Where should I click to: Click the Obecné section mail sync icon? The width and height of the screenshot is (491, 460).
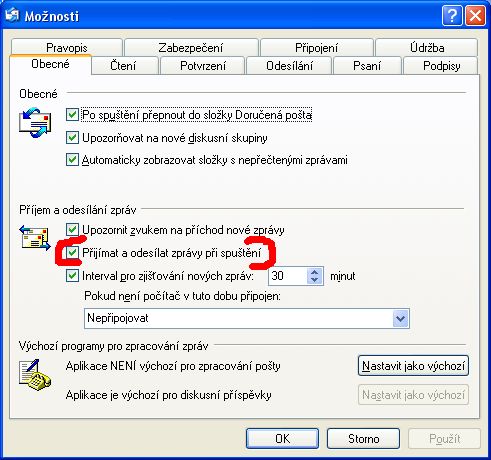(35, 122)
